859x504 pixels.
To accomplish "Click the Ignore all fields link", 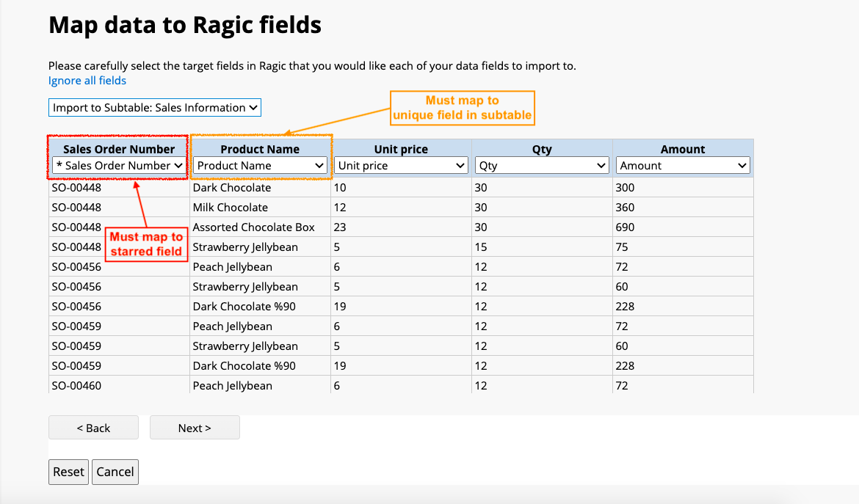I will coord(87,81).
